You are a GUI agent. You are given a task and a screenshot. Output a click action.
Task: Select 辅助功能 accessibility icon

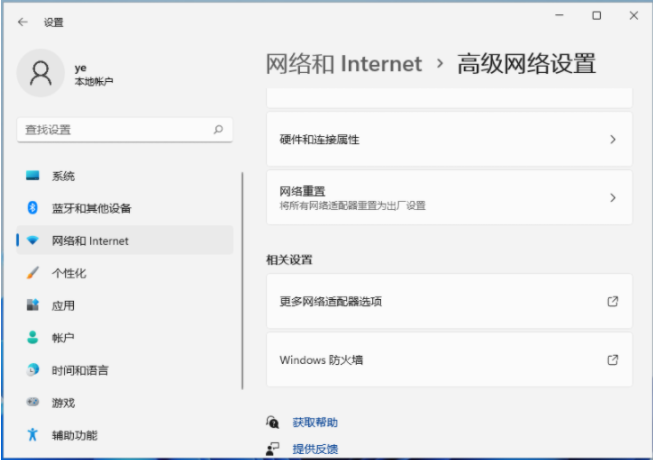point(33,435)
